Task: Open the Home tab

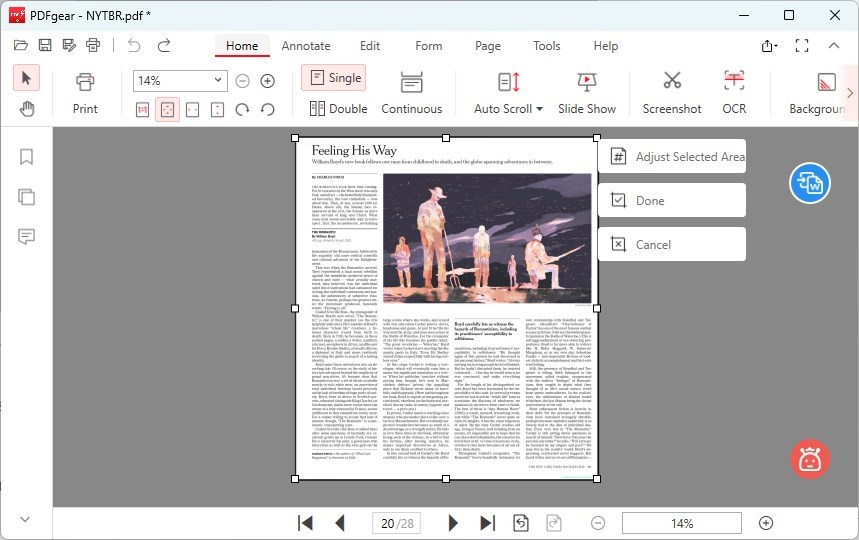Action: (242, 46)
